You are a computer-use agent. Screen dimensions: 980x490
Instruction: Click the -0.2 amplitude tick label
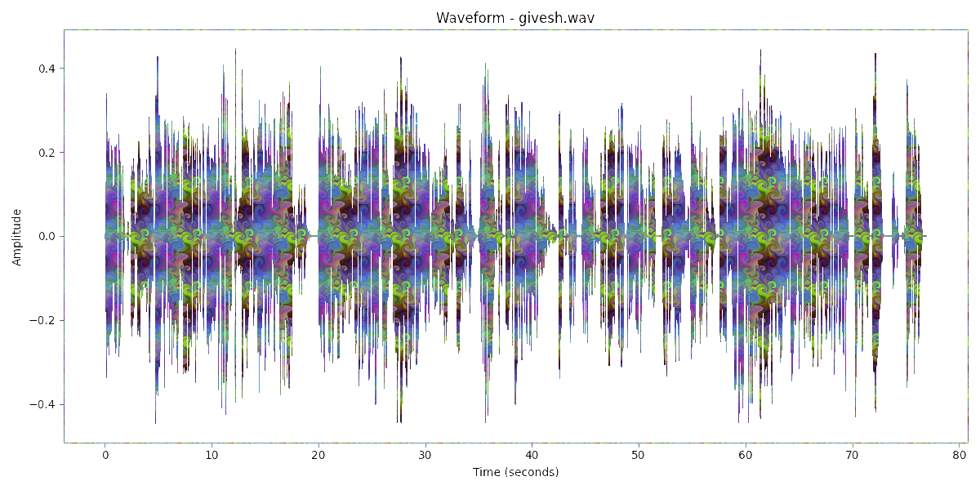[44, 321]
